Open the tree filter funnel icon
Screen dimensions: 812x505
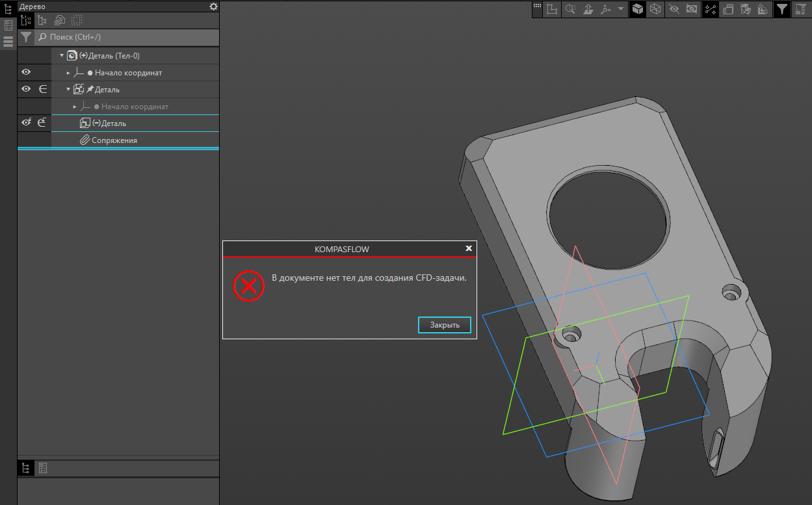(25, 37)
